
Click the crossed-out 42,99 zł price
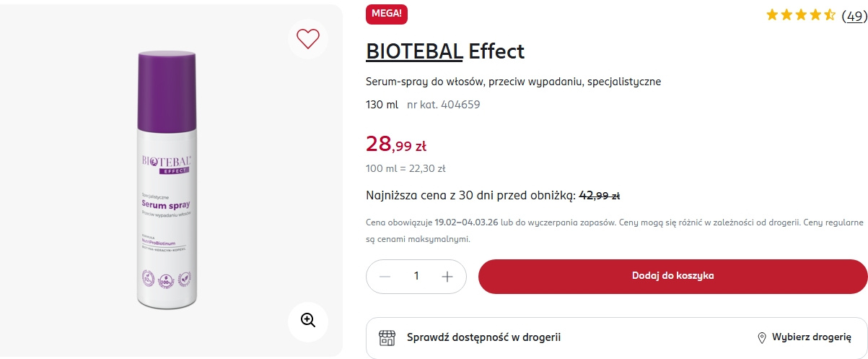tap(600, 195)
